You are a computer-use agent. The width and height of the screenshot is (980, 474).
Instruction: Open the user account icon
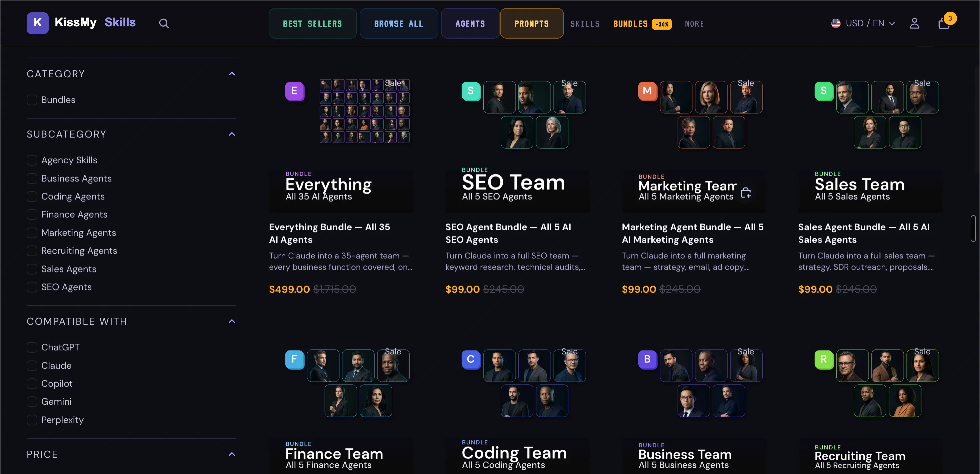(914, 24)
